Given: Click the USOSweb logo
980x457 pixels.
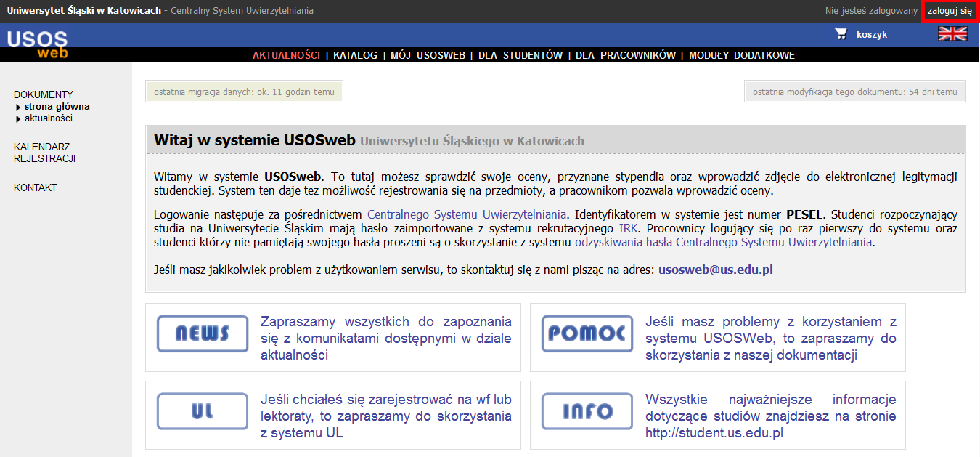Looking at the screenshot, I should pyautogui.click(x=37, y=44).
